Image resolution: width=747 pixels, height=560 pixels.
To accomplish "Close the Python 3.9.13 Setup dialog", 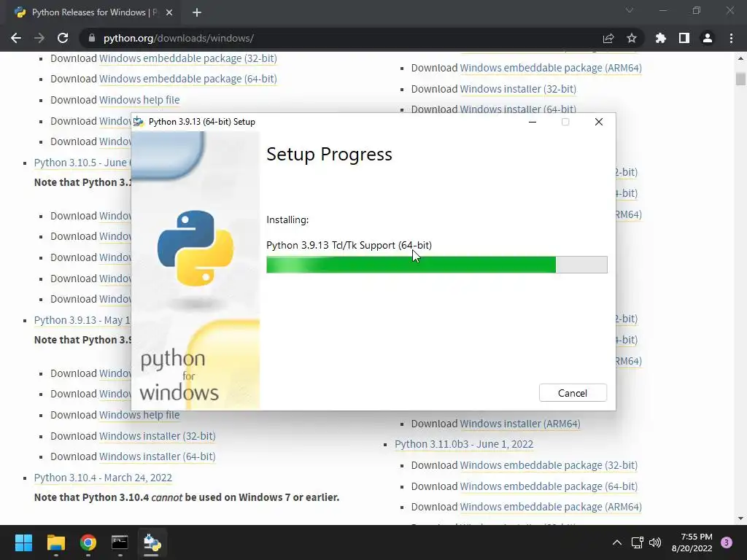I will point(599,122).
